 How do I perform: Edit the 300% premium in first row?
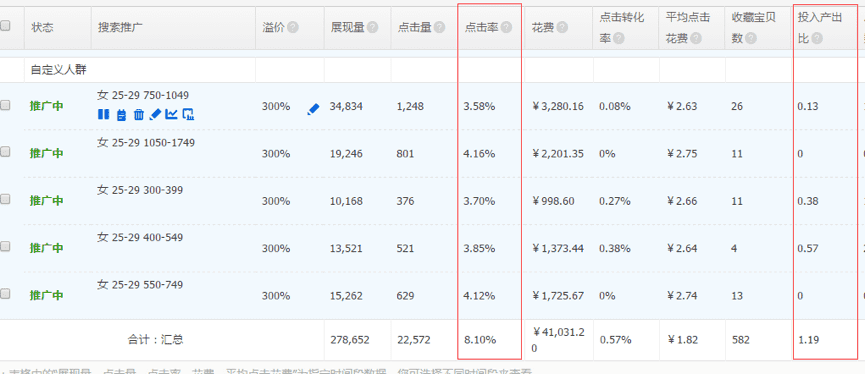pyautogui.click(x=313, y=109)
